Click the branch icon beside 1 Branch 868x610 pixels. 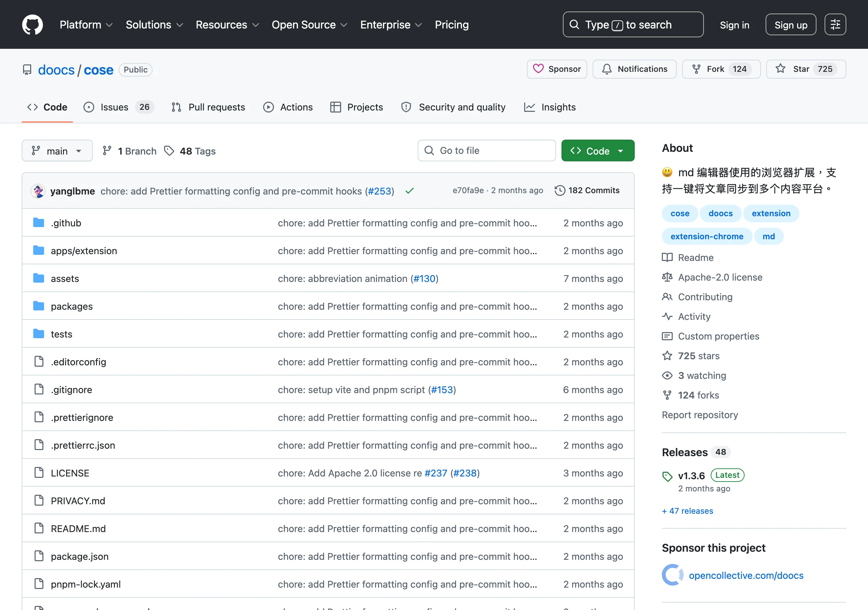click(x=107, y=151)
